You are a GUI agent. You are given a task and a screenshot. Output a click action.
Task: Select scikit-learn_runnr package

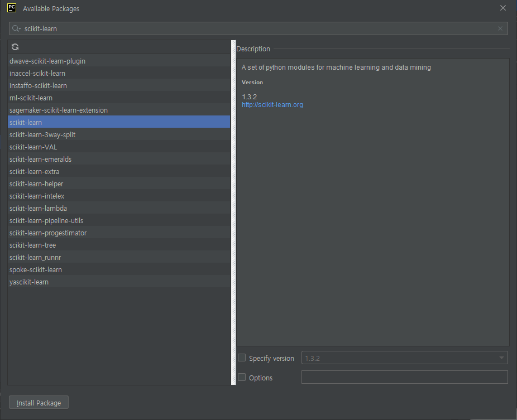pyautogui.click(x=119, y=257)
